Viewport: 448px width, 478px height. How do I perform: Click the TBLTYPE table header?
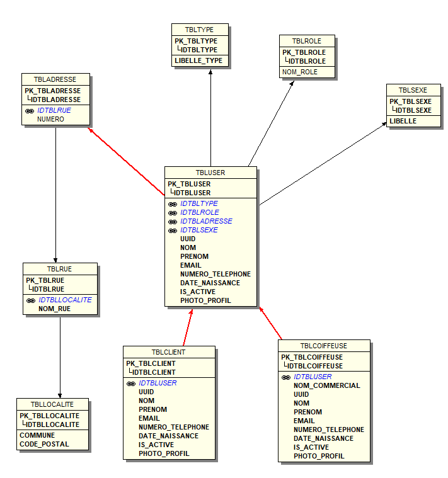click(x=199, y=30)
